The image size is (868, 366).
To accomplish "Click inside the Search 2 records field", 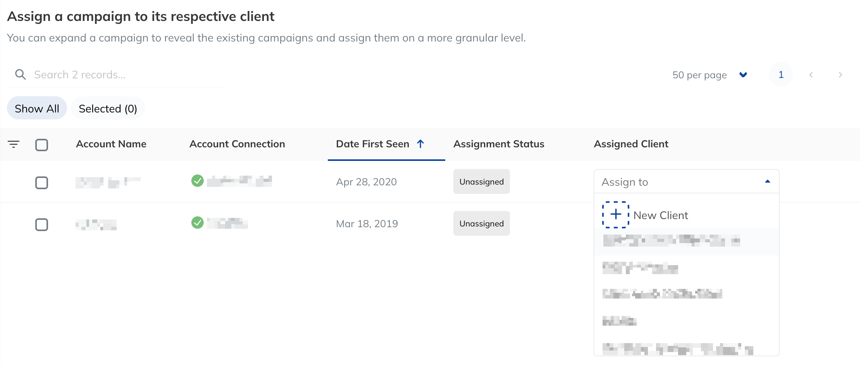I will (116, 74).
